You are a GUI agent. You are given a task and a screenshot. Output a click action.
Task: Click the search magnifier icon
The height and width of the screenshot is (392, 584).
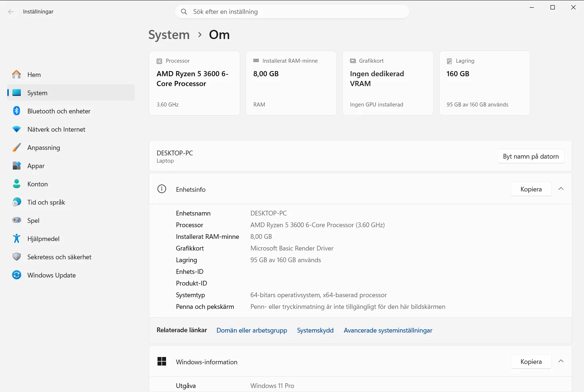click(184, 12)
